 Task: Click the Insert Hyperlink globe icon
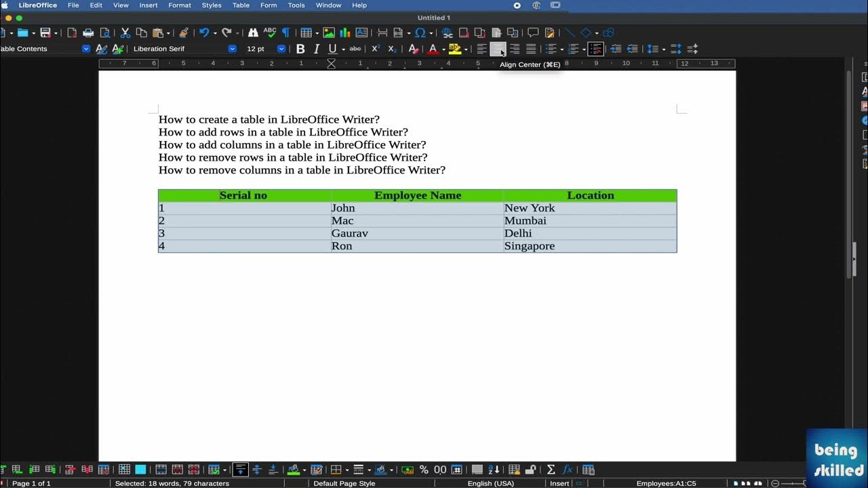(x=448, y=33)
